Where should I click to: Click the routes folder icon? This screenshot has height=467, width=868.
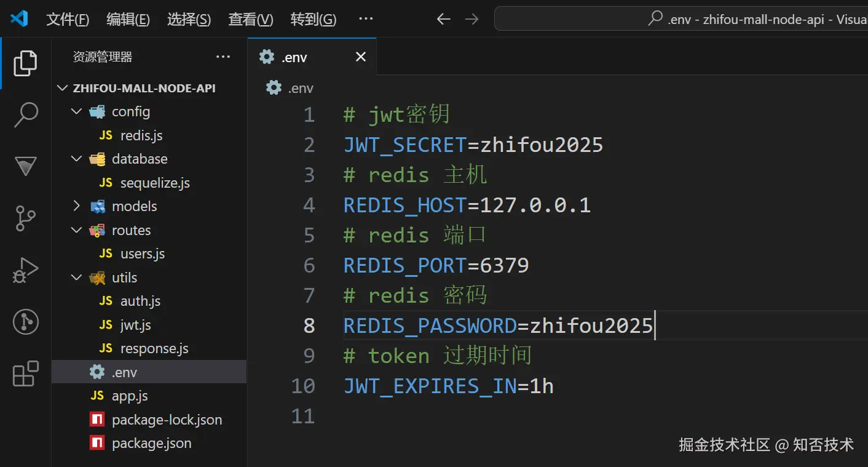(x=97, y=230)
